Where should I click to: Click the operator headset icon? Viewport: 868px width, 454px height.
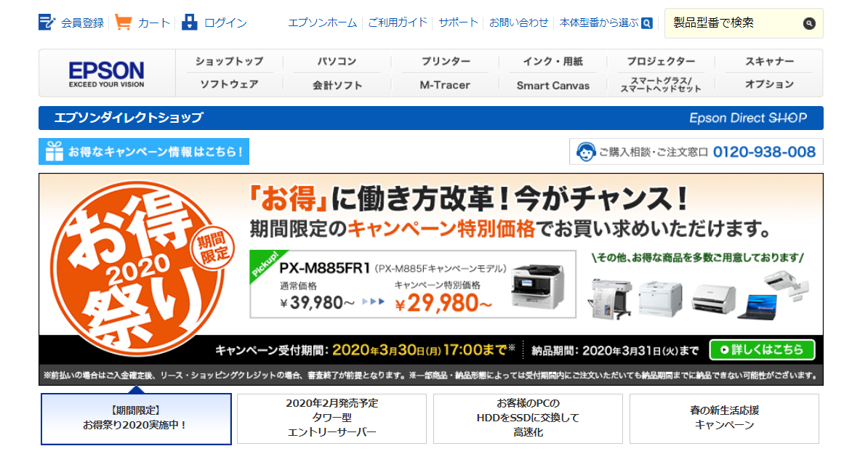pos(586,152)
